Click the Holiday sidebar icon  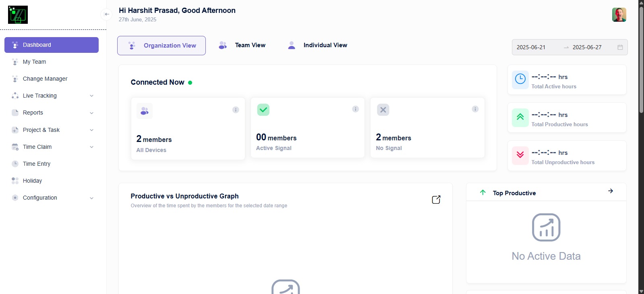point(15,181)
